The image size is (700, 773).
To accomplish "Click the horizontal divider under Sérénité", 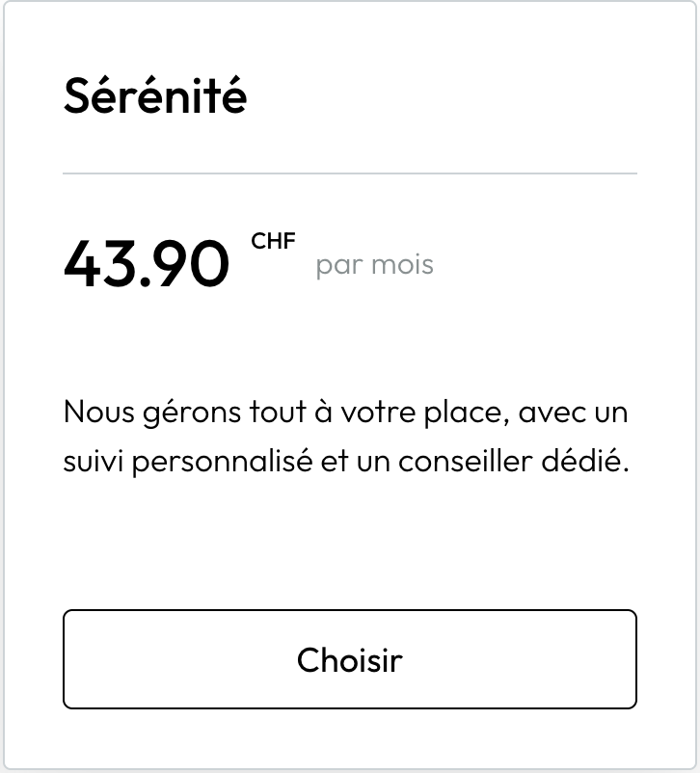I will click(x=350, y=173).
